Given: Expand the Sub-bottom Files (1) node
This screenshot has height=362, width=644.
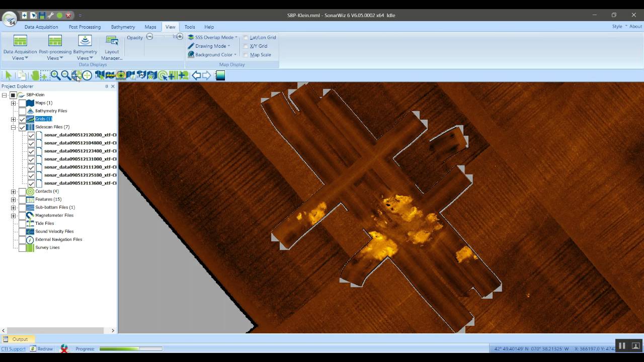Looking at the screenshot, I should coord(14,208).
